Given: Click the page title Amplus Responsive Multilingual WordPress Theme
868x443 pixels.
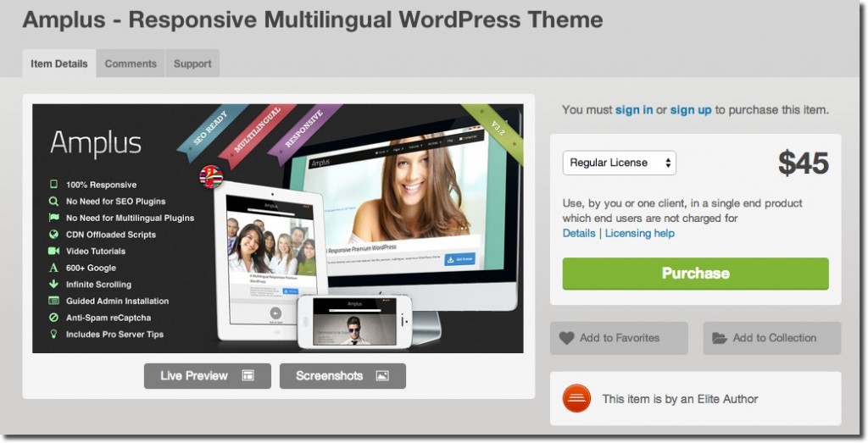Looking at the screenshot, I should point(313,20).
